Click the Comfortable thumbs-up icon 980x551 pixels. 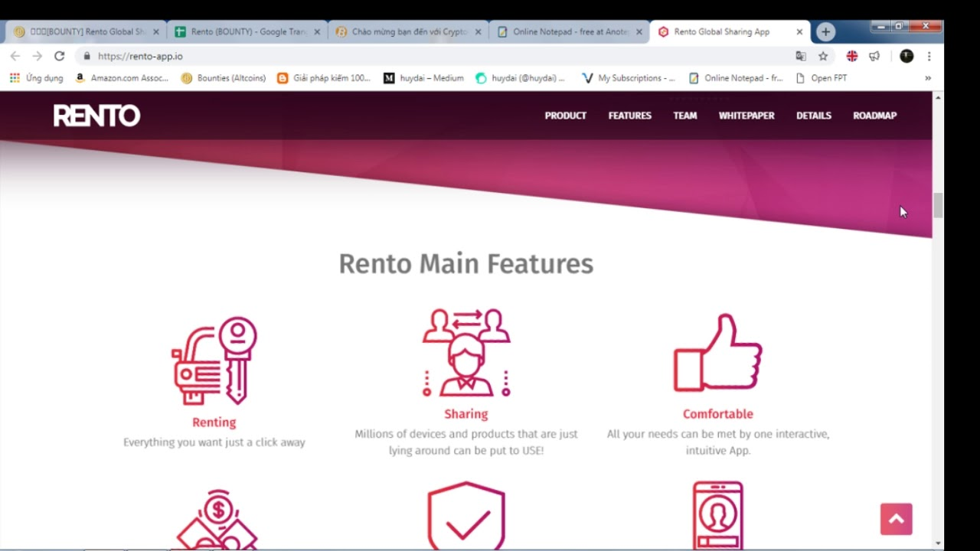[x=718, y=352]
